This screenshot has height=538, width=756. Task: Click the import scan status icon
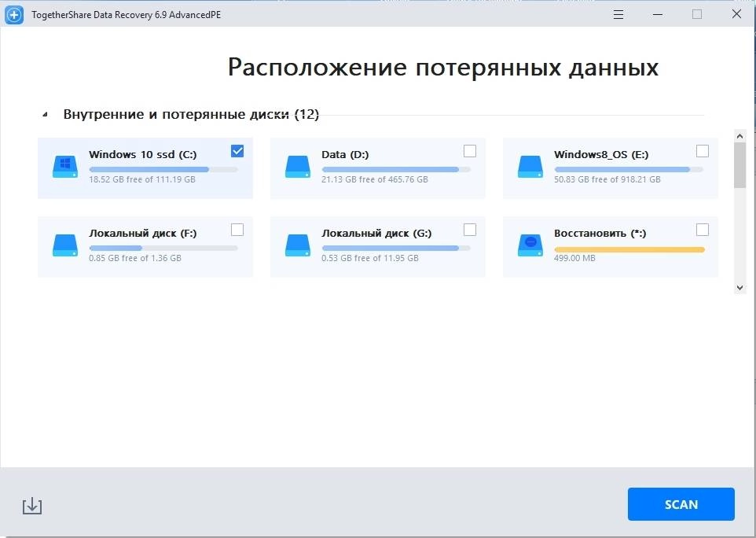coord(32,506)
